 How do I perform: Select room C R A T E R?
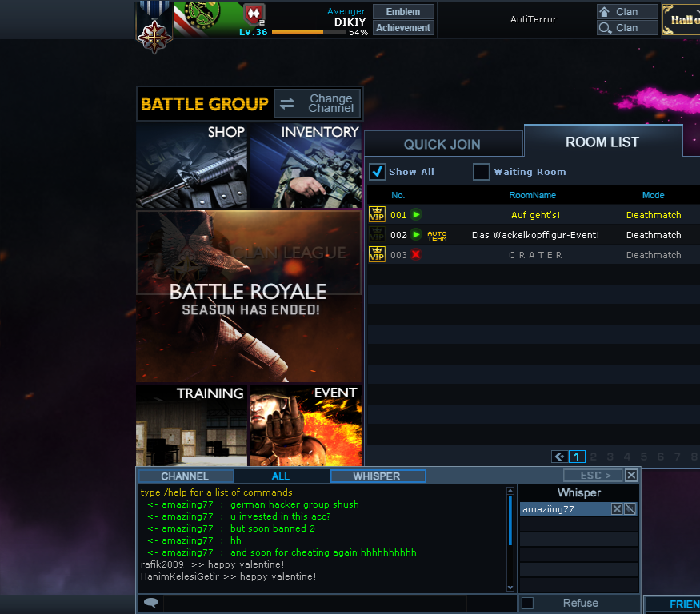pyautogui.click(x=535, y=255)
